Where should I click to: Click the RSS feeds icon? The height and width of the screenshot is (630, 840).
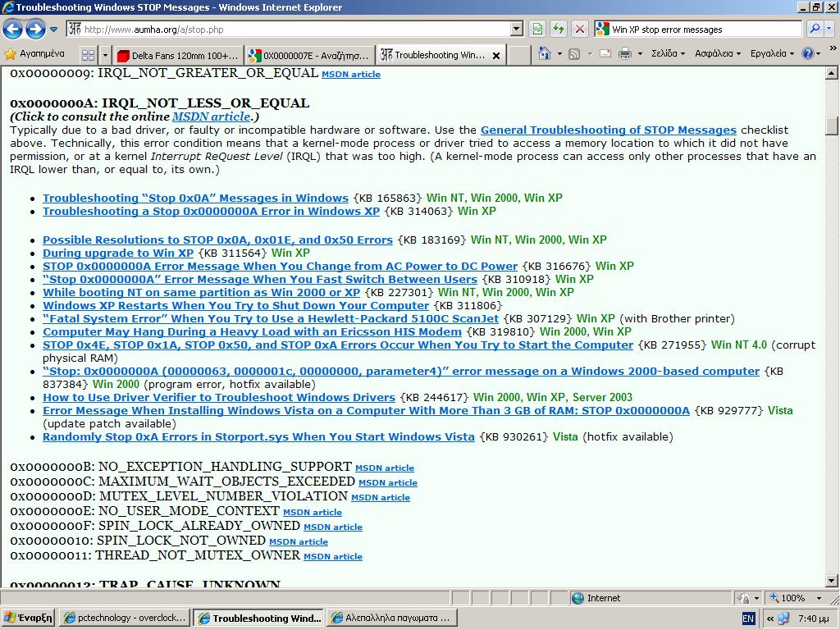[x=574, y=53]
